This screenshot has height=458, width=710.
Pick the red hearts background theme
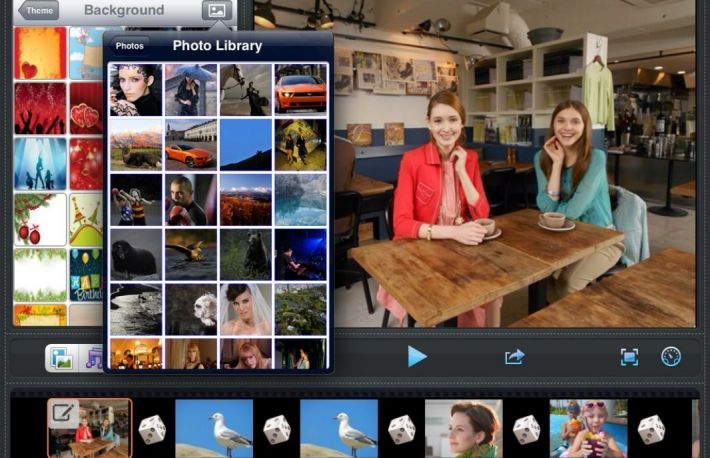pos(40,108)
